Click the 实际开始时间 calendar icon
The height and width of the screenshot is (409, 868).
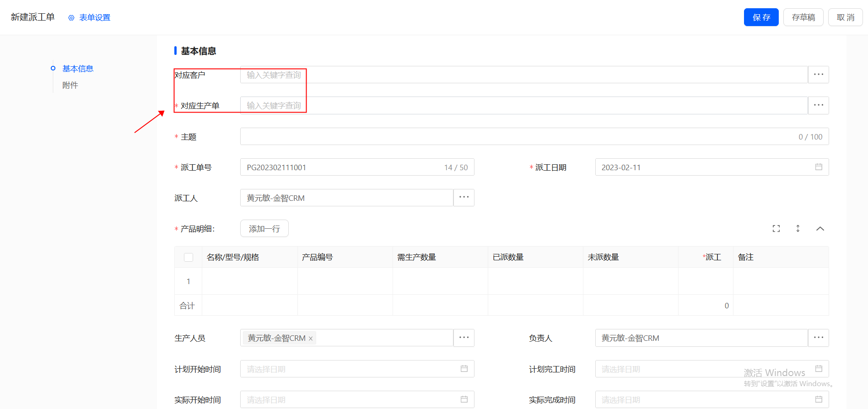pos(464,399)
